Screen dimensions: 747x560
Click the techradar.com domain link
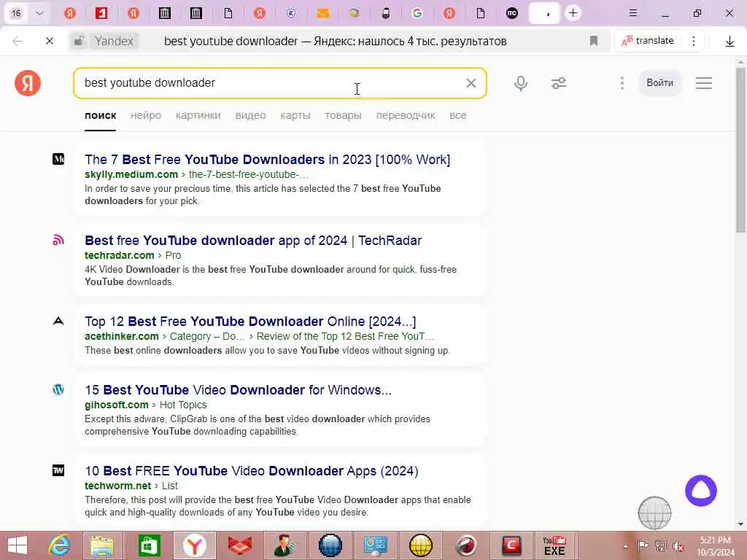pyautogui.click(x=119, y=255)
